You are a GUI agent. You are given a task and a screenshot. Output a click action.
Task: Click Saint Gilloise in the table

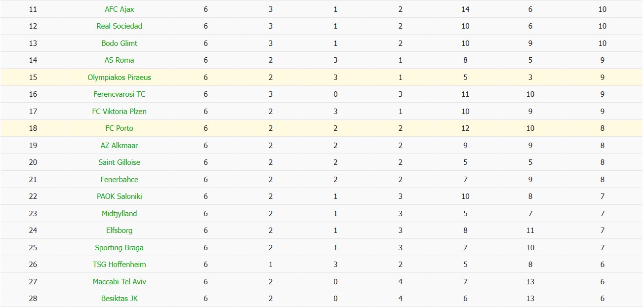120,162
